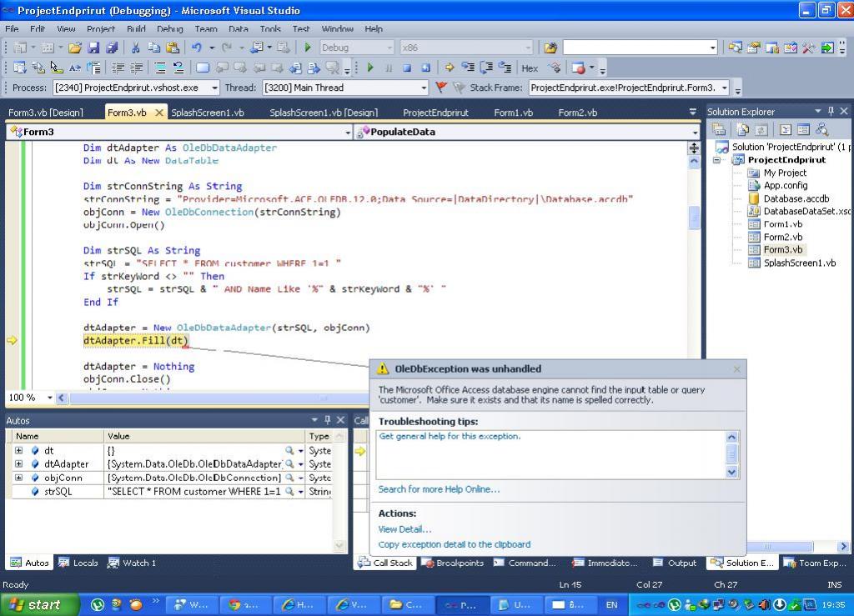This screenshot has height=616, width=854.
Task: Pin the Autos panel with pushpin icon
Action: 327,420
